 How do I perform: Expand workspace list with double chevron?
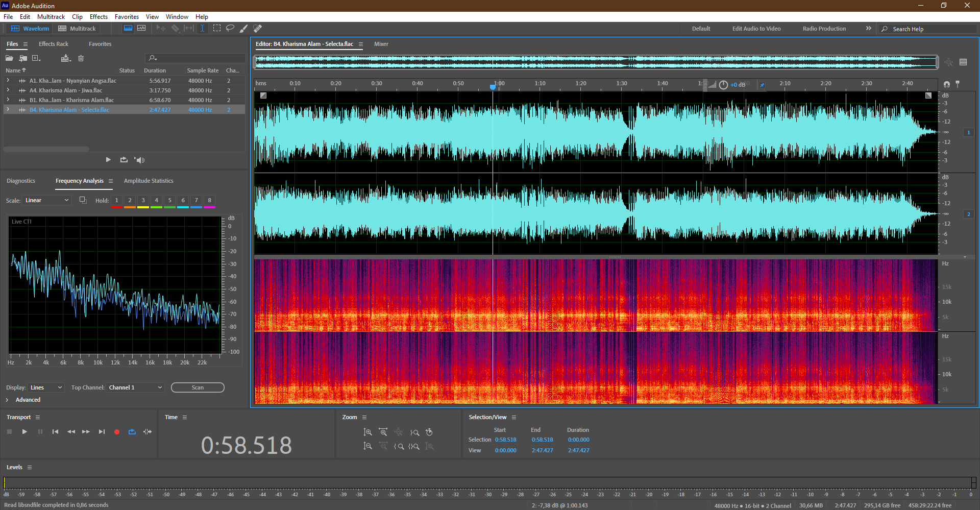click(x=869, y=29)
